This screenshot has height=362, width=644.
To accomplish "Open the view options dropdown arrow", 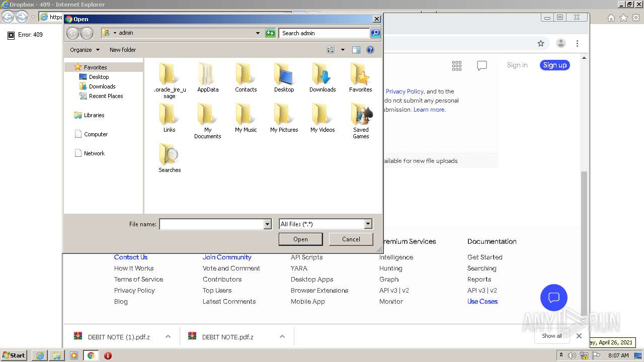I will click(x=343, y=50).
